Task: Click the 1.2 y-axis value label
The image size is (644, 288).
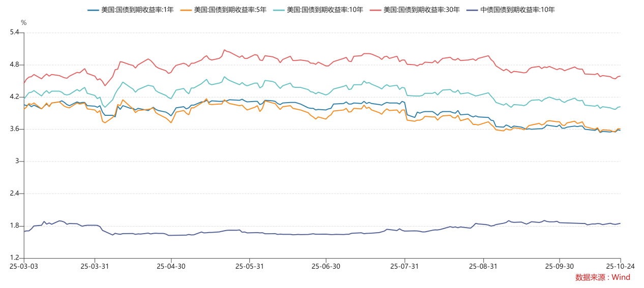Action: [x=14, y=258]
